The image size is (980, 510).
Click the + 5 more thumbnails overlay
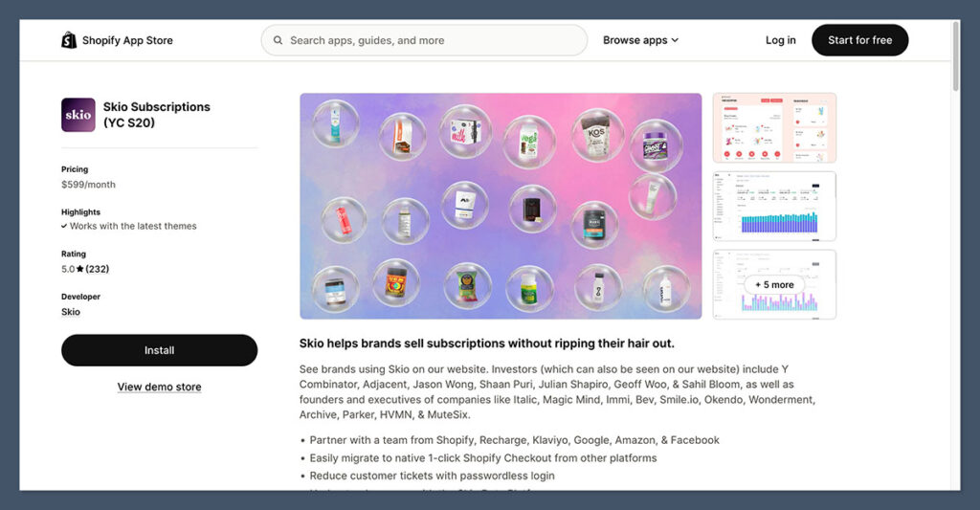point(774,284)
